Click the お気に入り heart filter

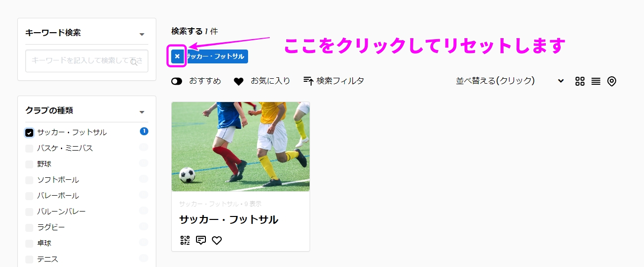click(262, 81)
